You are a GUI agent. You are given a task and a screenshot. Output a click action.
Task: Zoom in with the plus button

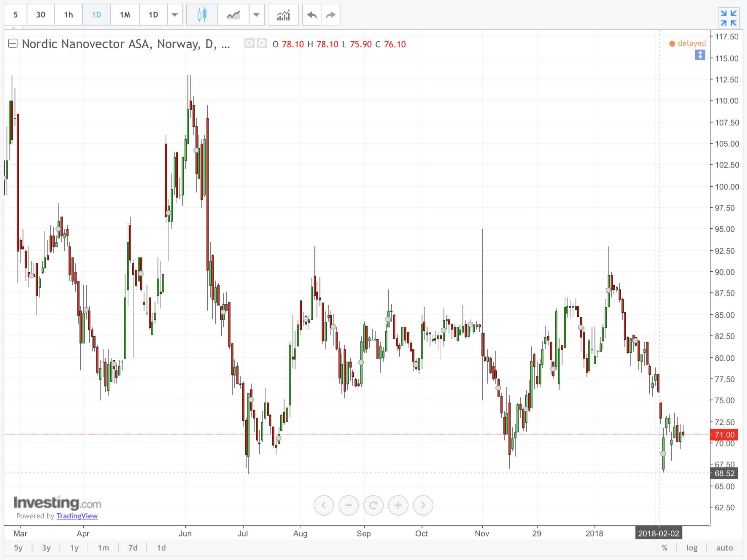[x=398, y=505]
